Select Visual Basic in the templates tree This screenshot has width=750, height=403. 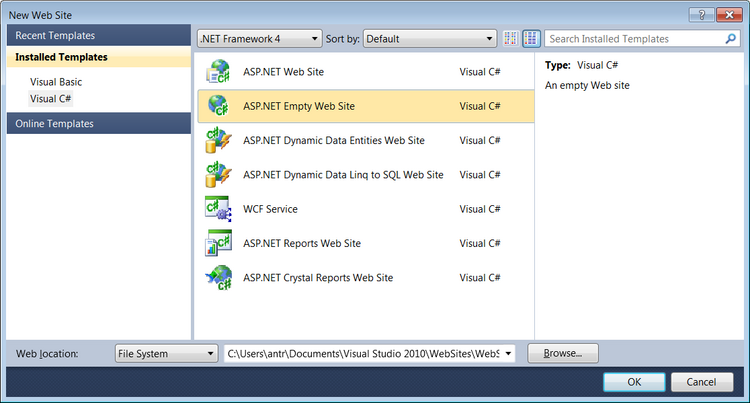tap(56, 82)
